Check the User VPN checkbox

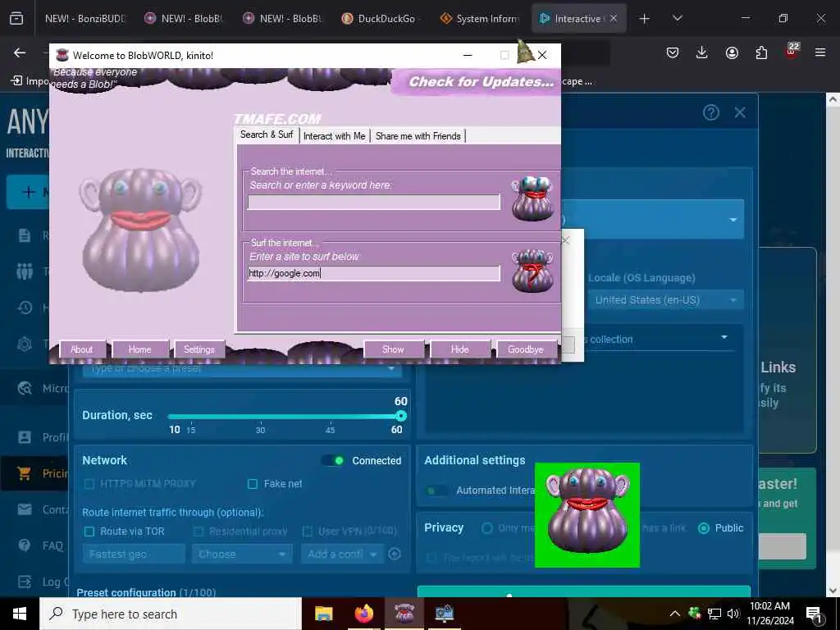(x=308, y=532)
